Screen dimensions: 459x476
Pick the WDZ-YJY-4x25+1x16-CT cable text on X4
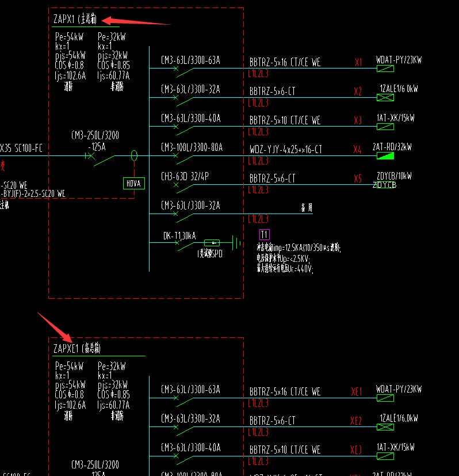point(286,149)
